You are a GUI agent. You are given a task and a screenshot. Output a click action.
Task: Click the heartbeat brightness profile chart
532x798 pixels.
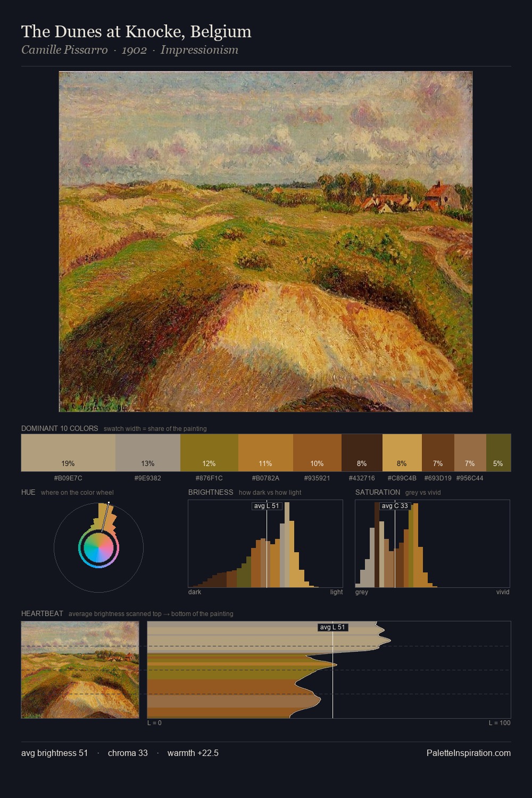coord(329,670)
